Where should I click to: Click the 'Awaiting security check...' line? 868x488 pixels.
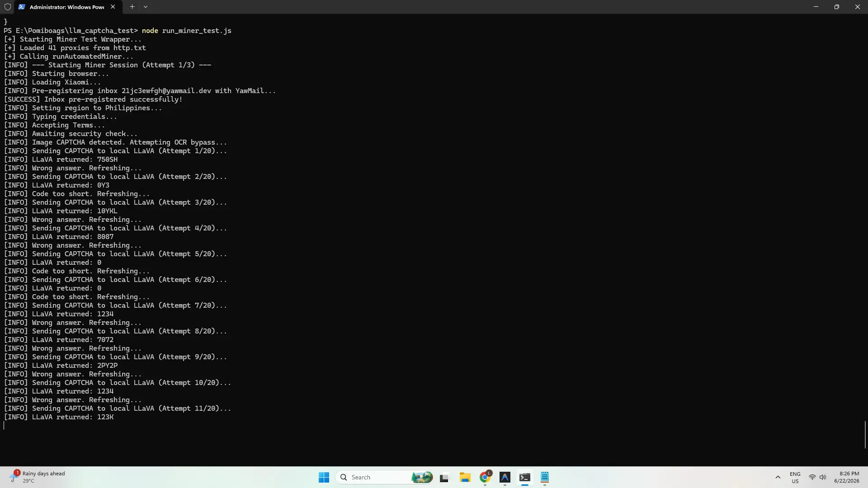(x=71, y=134)
